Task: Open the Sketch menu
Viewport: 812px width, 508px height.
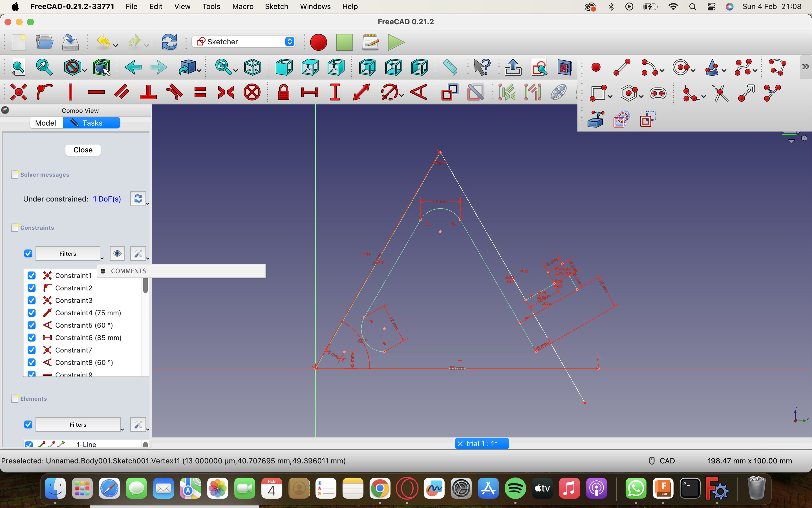Action: click(277, 6)
